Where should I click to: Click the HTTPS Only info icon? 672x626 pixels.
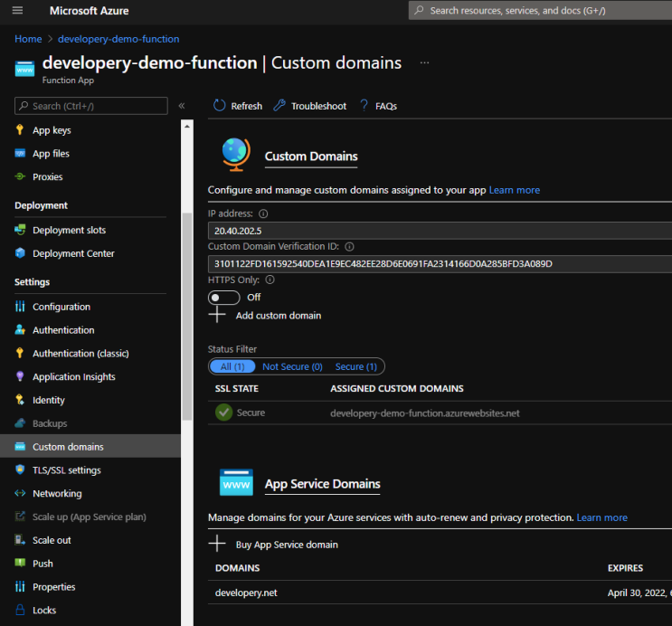coord(270,280)
